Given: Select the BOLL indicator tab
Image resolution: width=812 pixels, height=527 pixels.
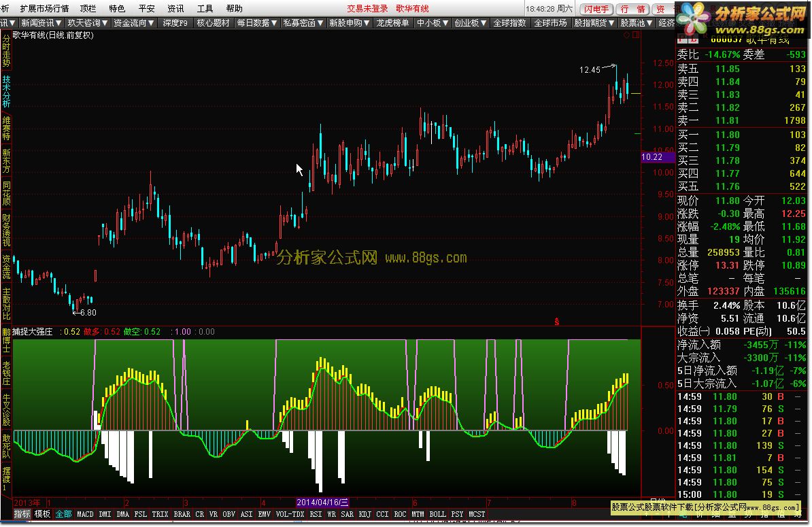Looking at the screenshot, I should point(437,514).
